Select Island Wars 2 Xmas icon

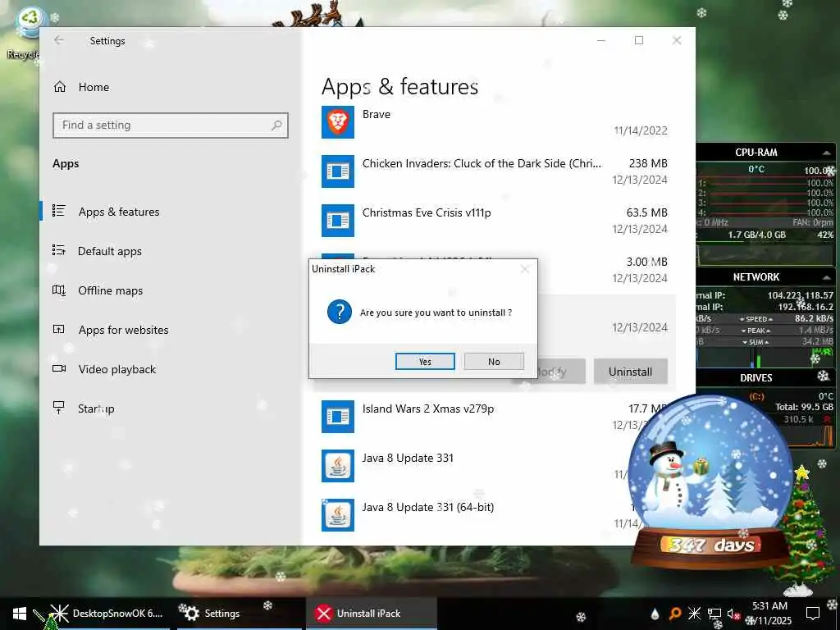[x=337, y=417]
